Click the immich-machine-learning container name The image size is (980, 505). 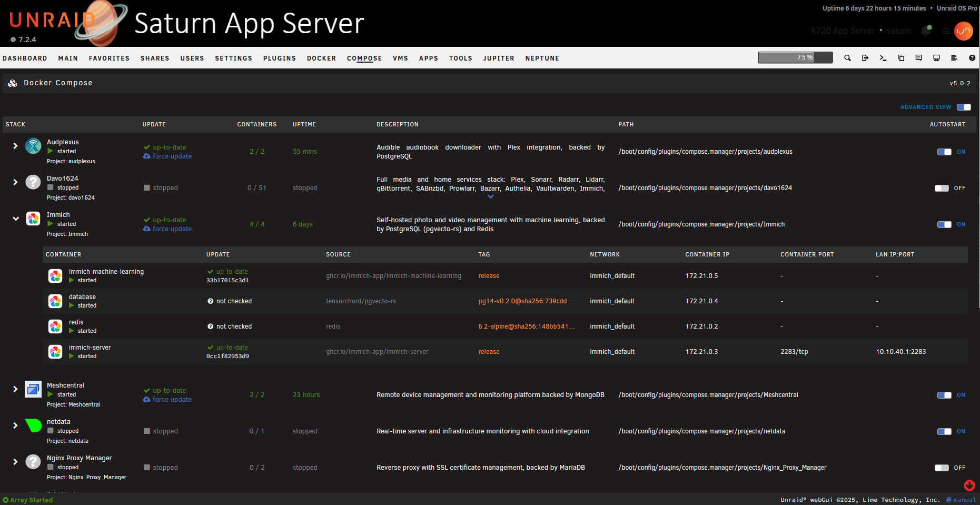(106, 272)
